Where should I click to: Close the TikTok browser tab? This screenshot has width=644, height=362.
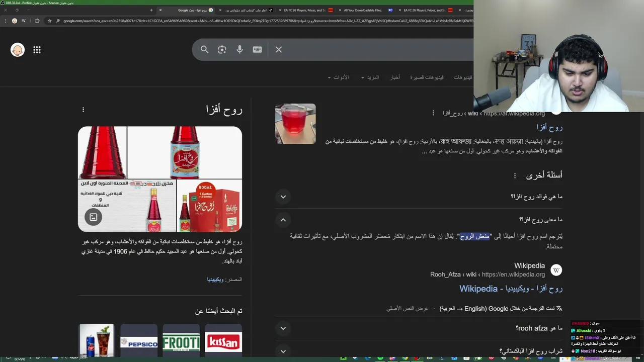(220, 10)
